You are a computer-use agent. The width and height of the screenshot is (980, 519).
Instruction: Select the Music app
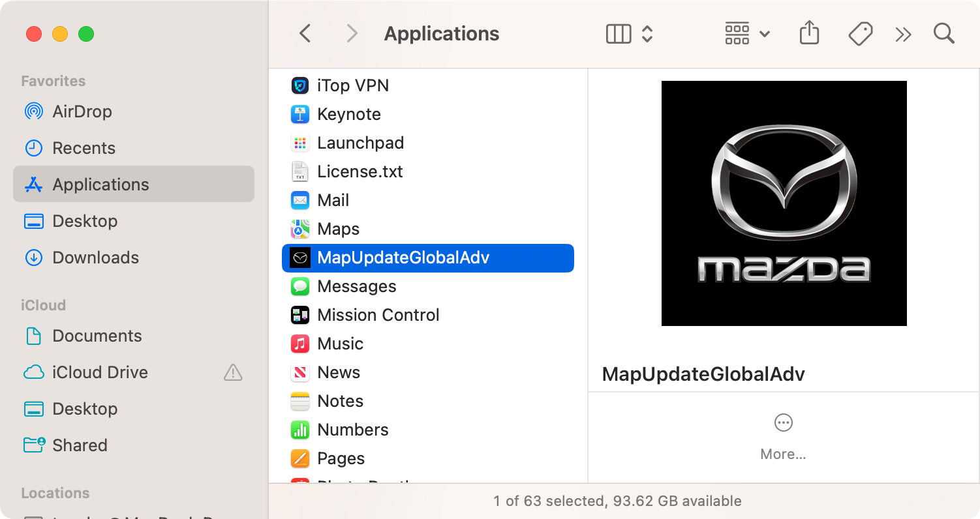(428, 344)
